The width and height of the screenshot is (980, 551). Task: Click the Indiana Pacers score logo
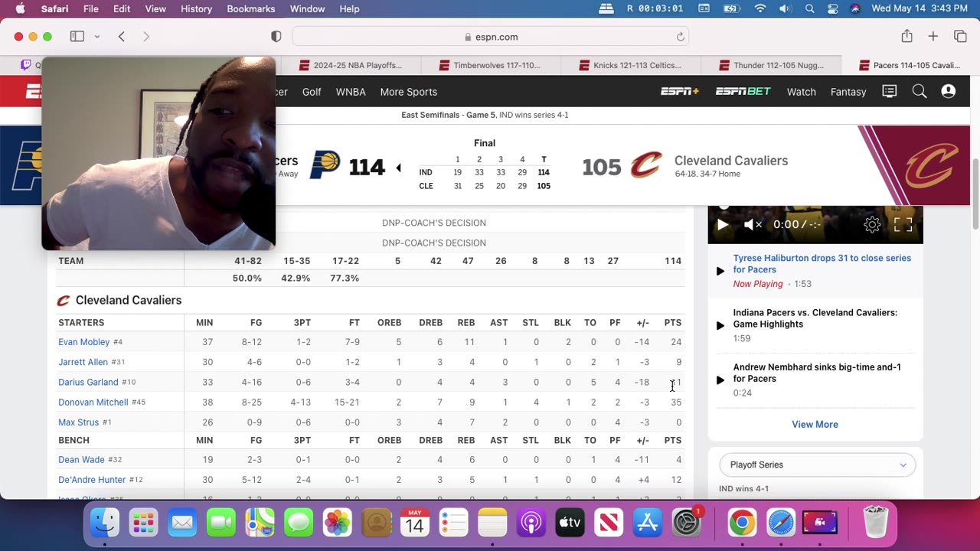point(325,165)
